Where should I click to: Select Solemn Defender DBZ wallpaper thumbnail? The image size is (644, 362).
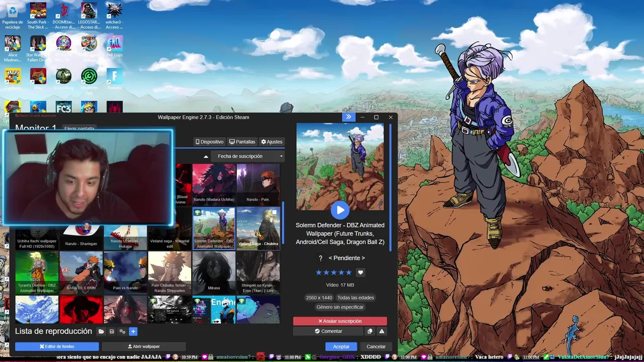coord(214,229)
